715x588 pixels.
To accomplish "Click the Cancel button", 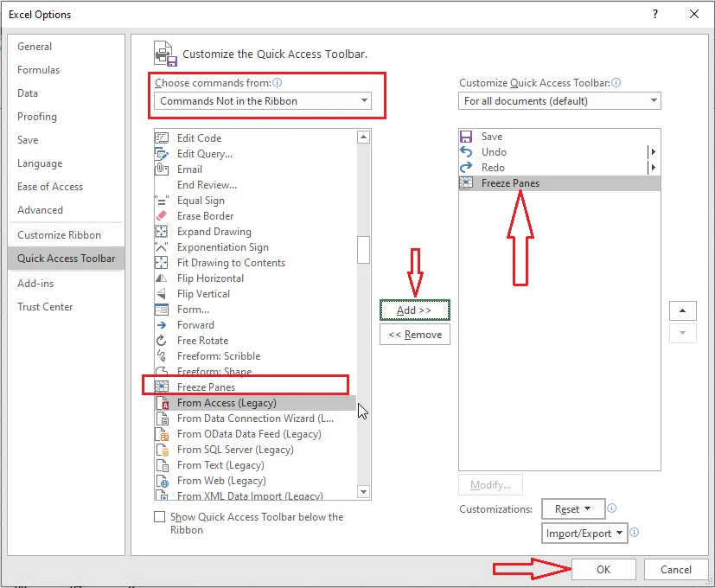I will click(x=676, y=569).
